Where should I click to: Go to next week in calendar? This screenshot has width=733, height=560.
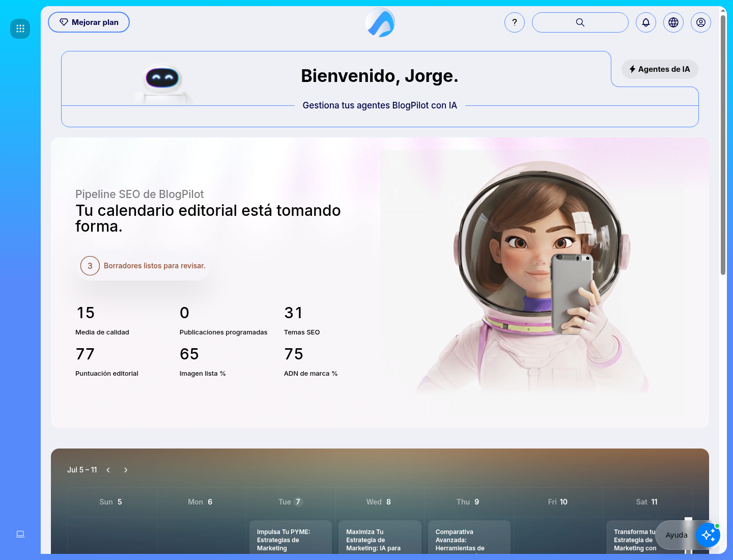(126, 470)
